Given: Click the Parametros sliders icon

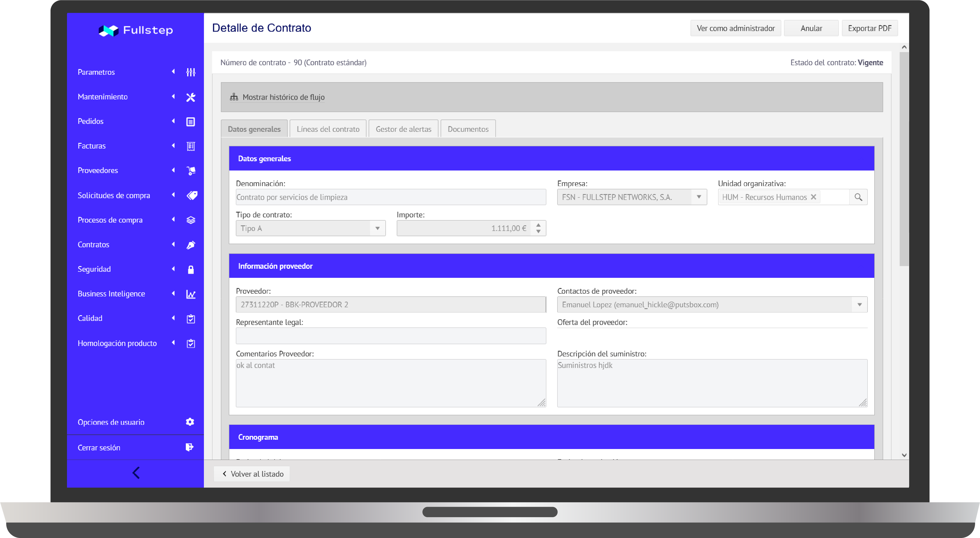Looking at the screenshot, I should click(191, 72).
